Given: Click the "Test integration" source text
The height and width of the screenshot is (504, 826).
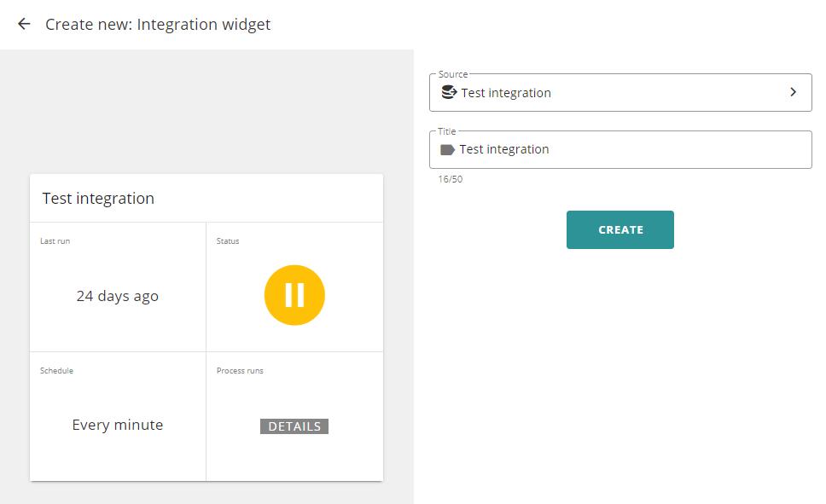Looking at the screenshot, I should [506, 93].
